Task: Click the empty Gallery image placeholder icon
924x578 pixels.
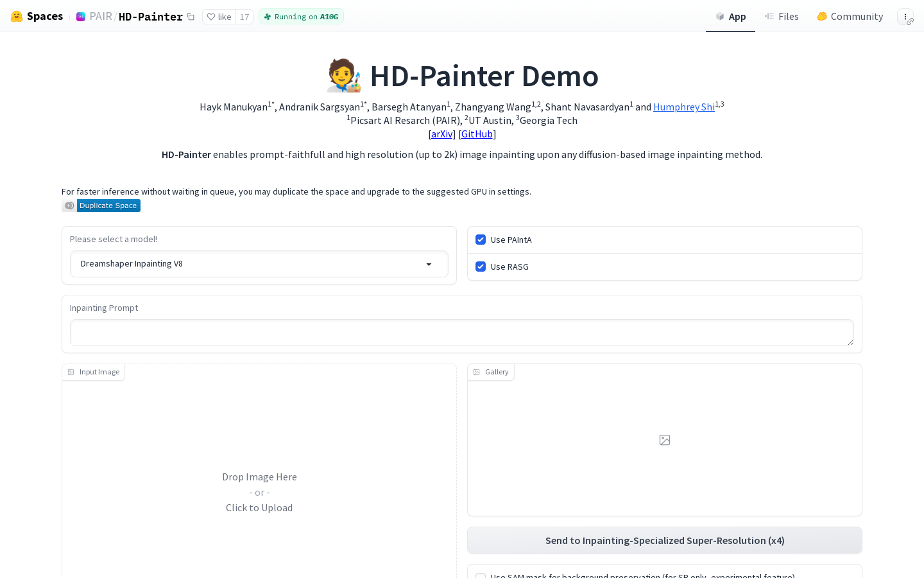Action: pyautogui.click(x=665, y=440)
